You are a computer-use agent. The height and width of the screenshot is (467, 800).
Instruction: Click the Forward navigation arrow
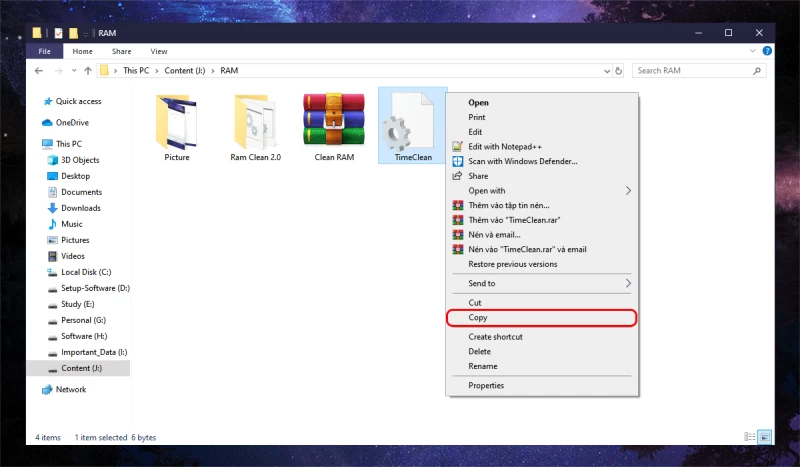click(58, 70)
